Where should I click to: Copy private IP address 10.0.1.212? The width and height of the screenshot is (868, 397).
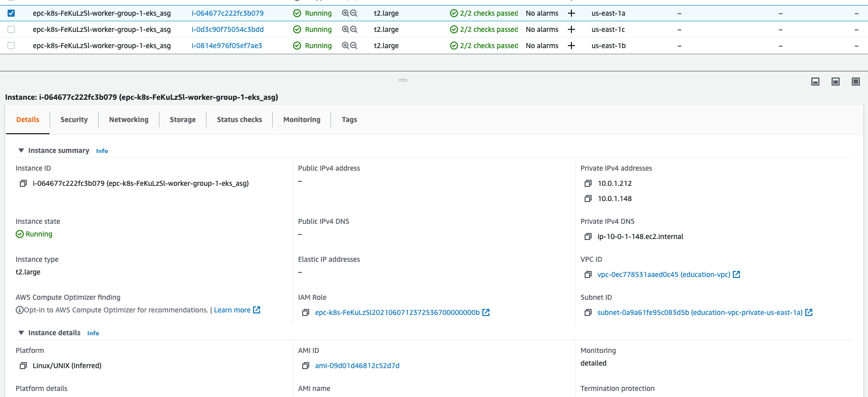pyautogui.click(x=588, y=183)
